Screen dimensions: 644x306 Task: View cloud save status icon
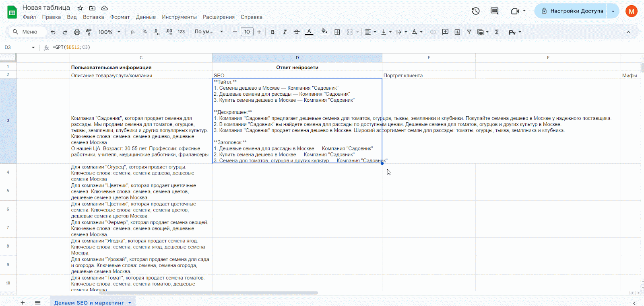tap(104, 8)
